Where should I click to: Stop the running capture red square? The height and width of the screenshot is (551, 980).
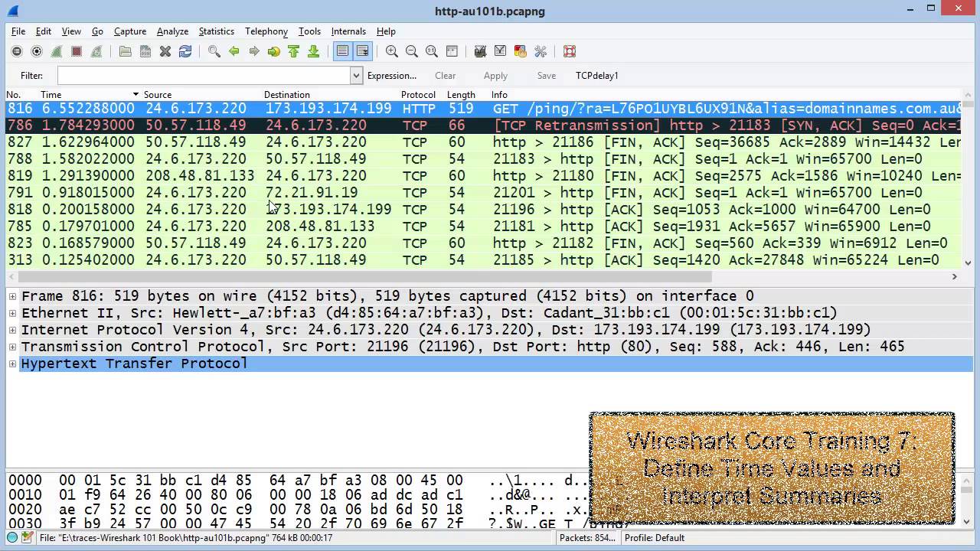pos(77,51)
